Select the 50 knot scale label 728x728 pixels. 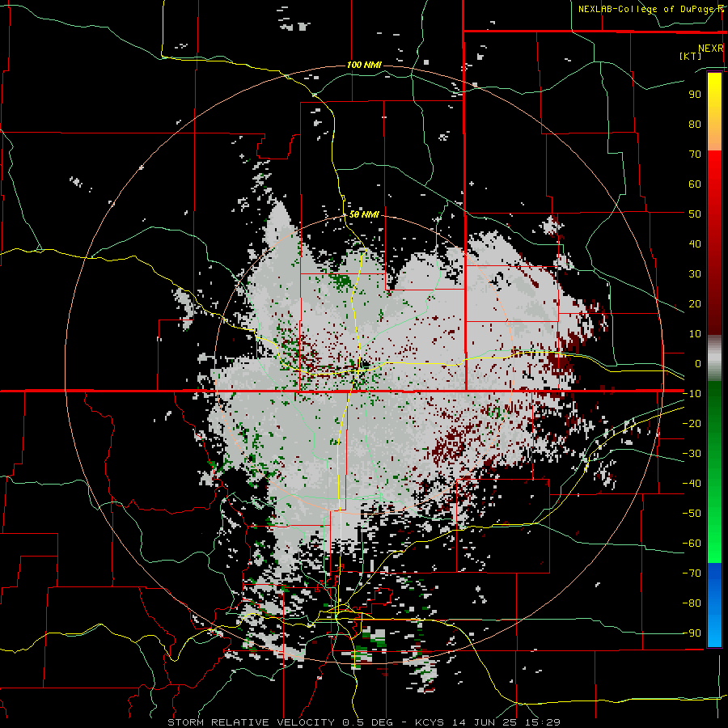pos(695,214)
